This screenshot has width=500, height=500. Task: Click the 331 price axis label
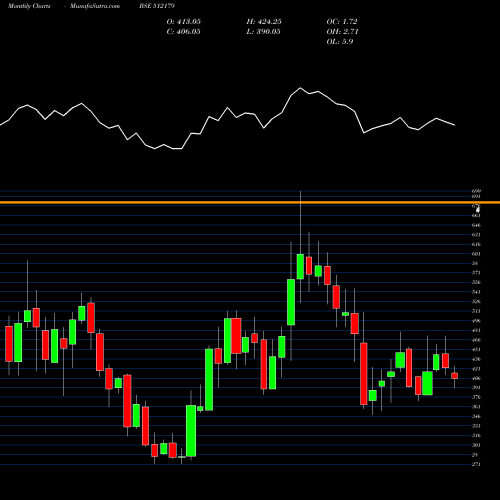476,426
